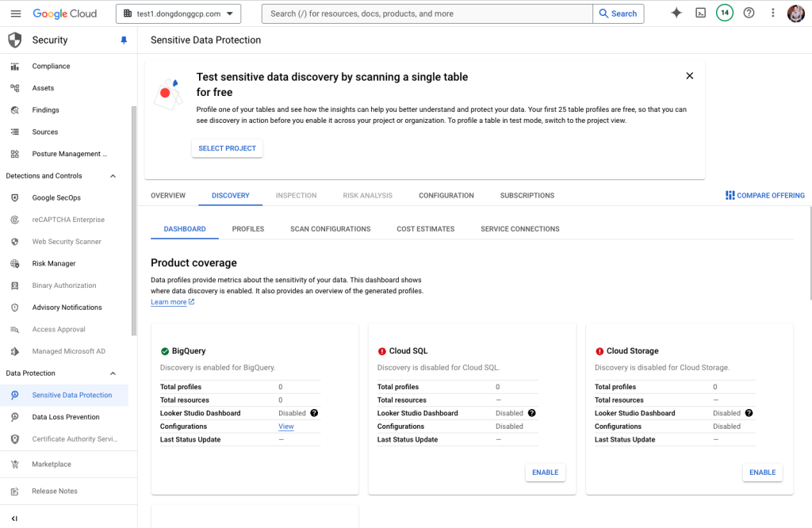This screenshot has width=812, height=528.
Task: Click the reCAPTCHA Enterprise icon
Action: pos(15,220)
